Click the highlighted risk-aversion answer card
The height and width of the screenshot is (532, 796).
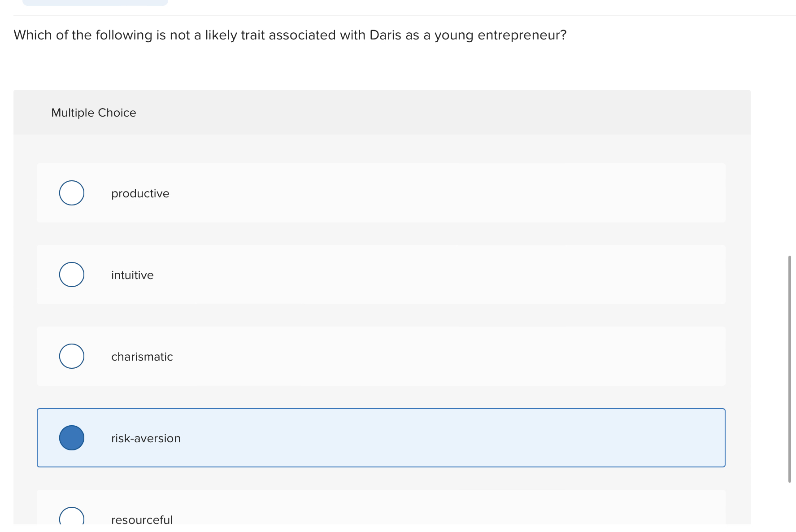[x=381, y=438]
